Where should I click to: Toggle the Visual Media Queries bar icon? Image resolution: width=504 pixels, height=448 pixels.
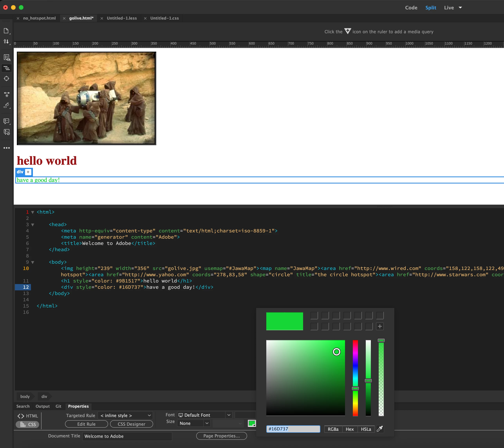coord(7,68)
